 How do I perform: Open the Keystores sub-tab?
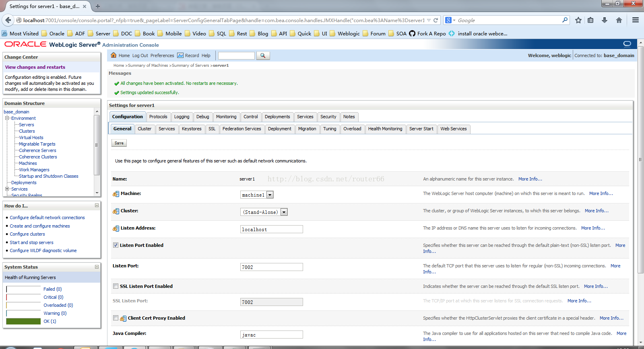click(x=192, y=129)
